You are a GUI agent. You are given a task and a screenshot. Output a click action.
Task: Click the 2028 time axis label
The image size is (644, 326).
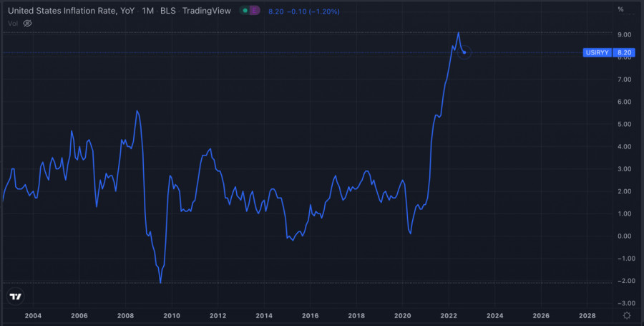(x=587, y=316)
